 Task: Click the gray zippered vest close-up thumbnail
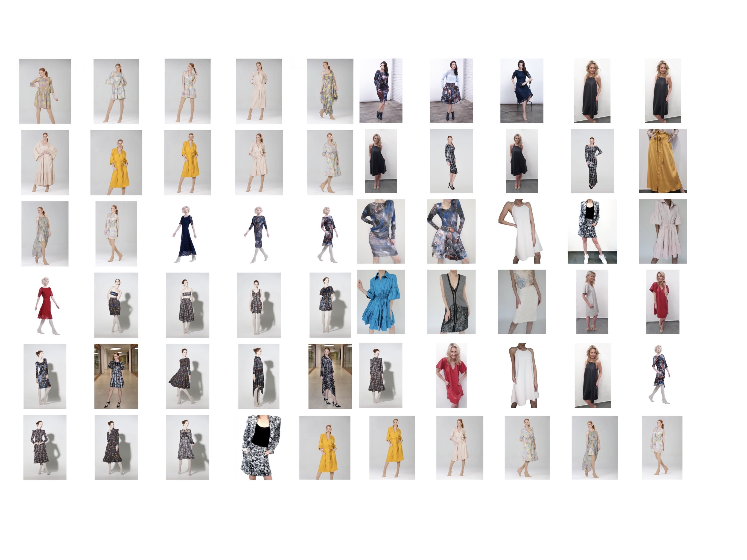451,302
